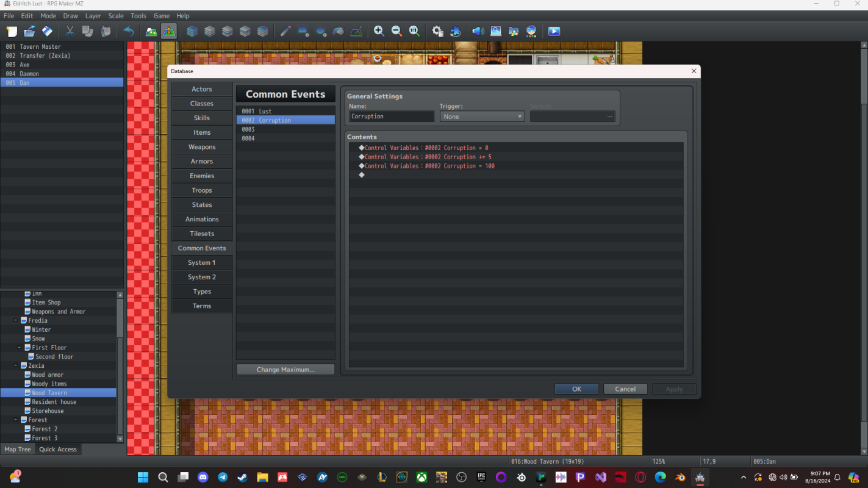This screenshot has width=868, height=488.
Task: Select the Flood Fill tool
Action: [x=339, y=31]
